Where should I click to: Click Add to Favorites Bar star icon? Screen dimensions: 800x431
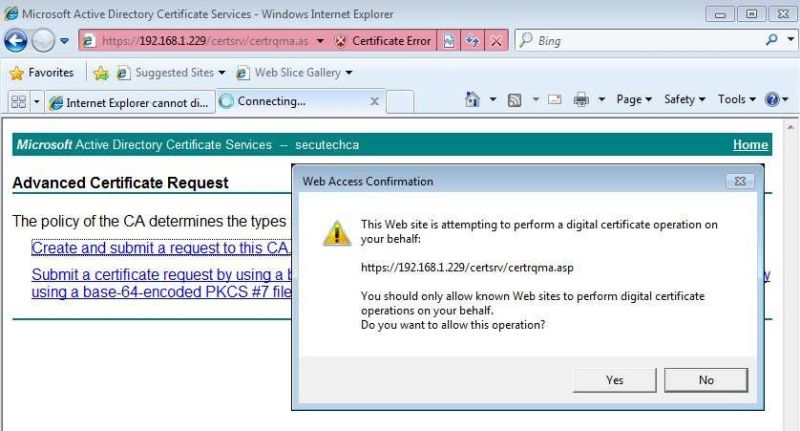point(101,73)
